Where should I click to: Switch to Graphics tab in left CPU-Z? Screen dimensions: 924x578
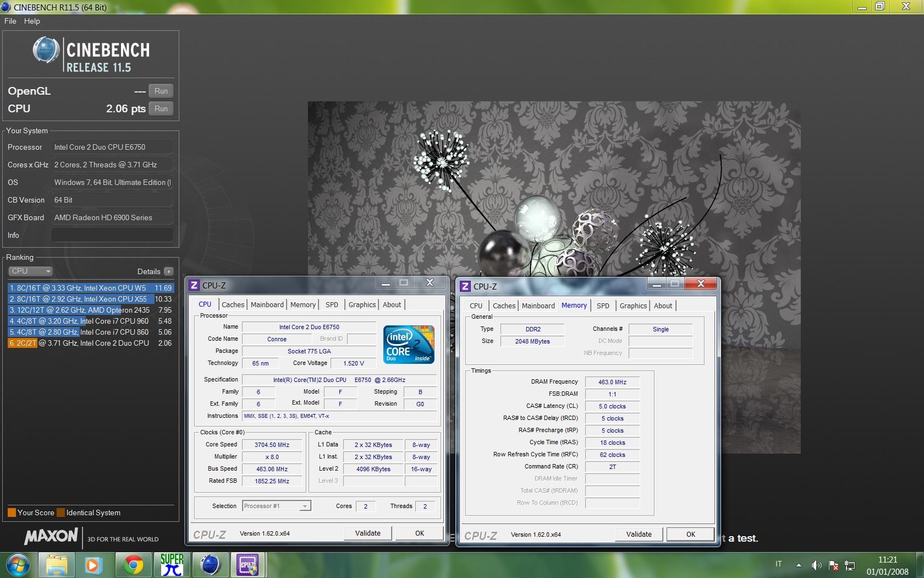click(x=362, y=304)
